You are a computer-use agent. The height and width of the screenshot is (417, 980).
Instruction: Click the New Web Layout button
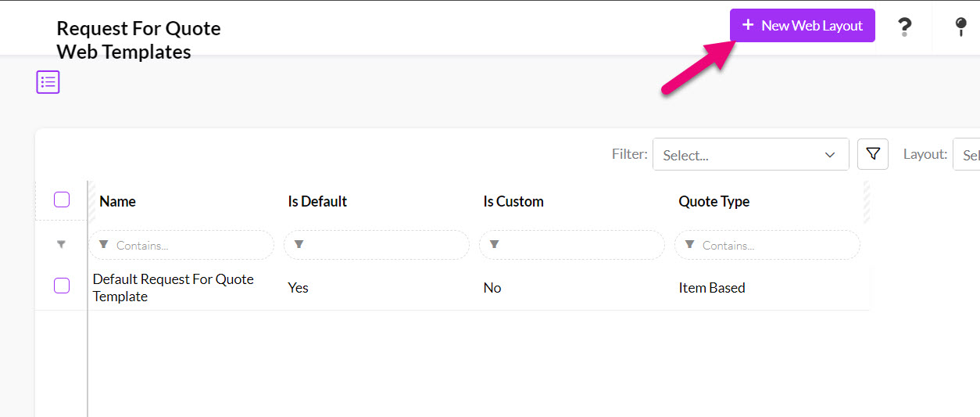tap(803, 26)
